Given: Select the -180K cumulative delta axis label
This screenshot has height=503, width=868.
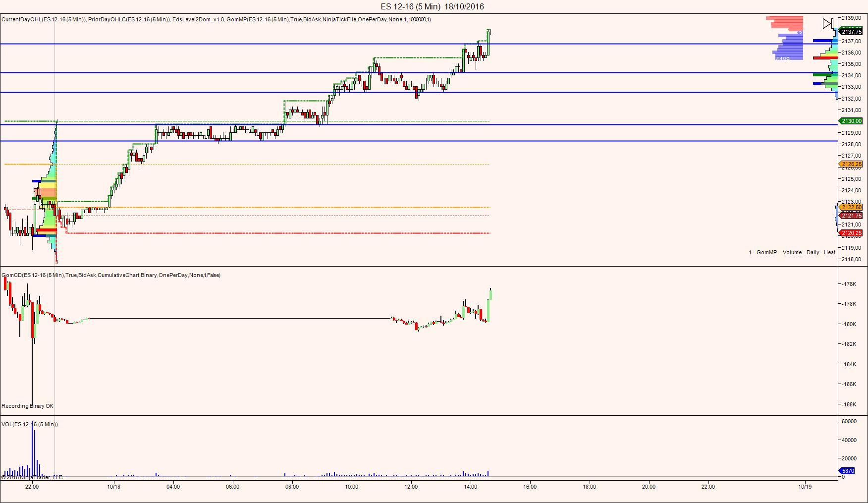Looking at the screenshot, I should [x=849, y=324].
